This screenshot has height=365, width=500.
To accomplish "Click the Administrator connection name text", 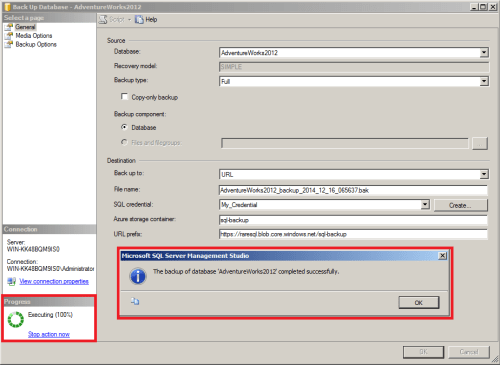I will pyautogui.click(x=50, y=268).
